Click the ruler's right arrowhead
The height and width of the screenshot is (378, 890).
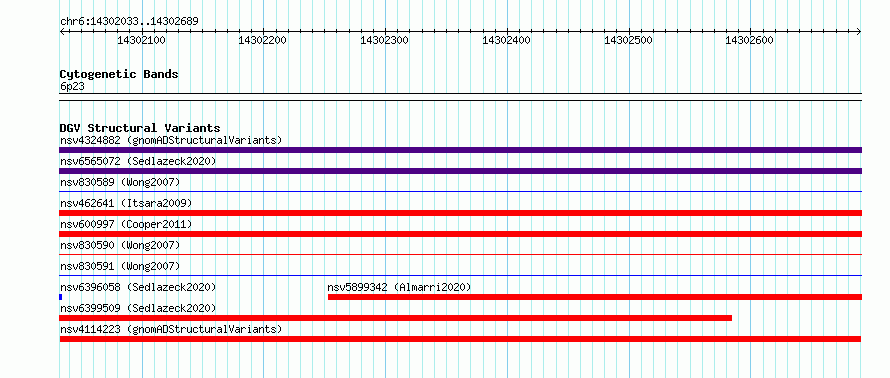click(859, 32)
